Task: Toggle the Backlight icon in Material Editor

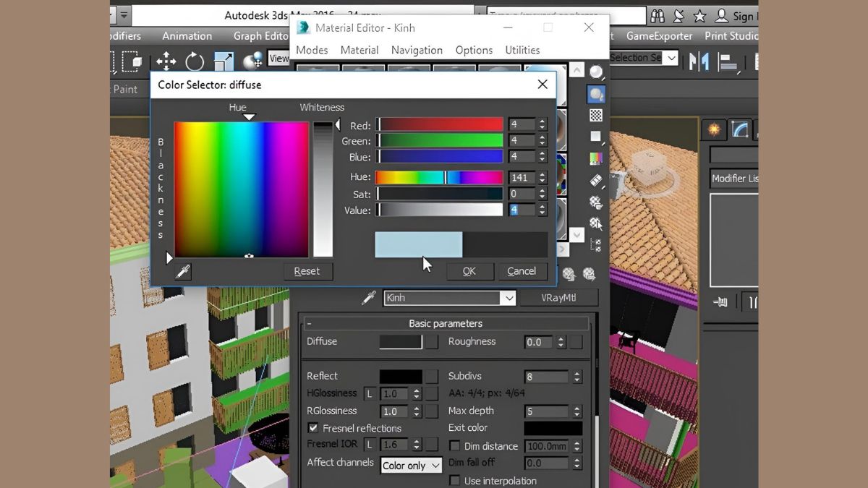Action: click(x=596, y=94)
